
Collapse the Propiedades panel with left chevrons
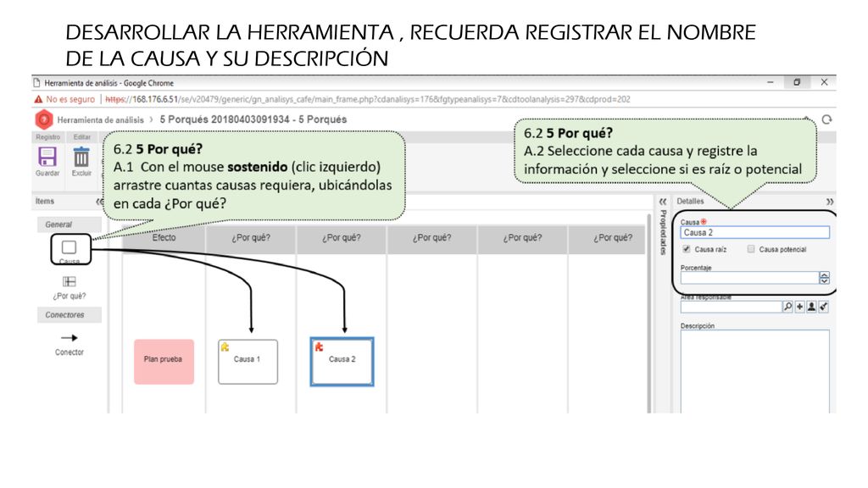coord(663,202)
